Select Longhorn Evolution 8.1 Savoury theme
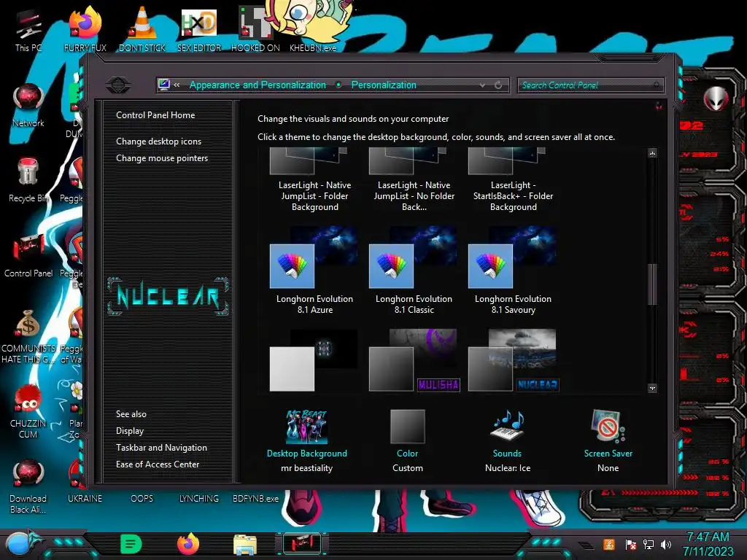This screenshot has height=560, width=747. click(x=513, y=270)
